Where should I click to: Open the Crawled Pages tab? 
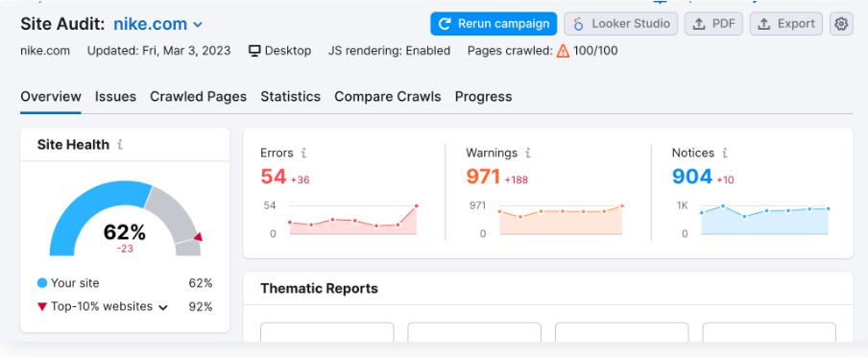pyautogui.click(x=198, y=96)
